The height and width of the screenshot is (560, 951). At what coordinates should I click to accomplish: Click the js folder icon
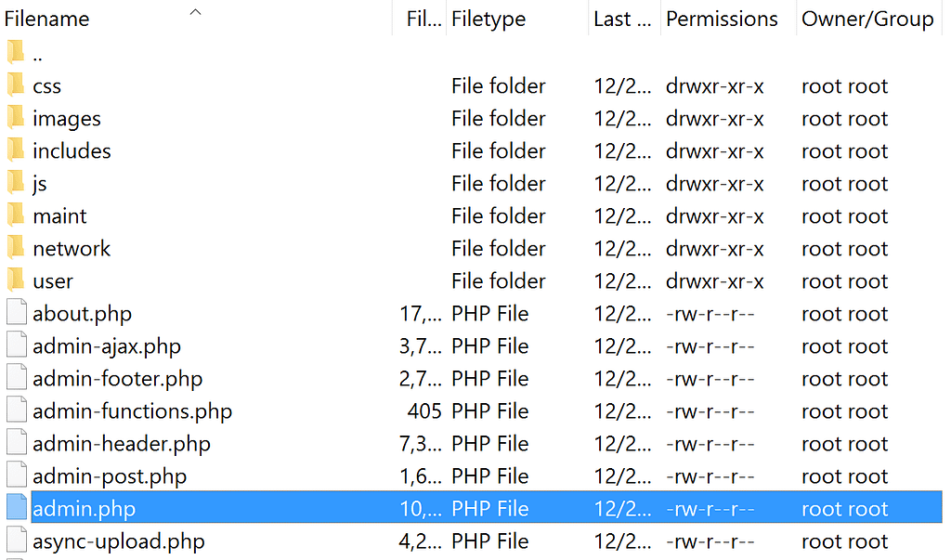point(16,184)
